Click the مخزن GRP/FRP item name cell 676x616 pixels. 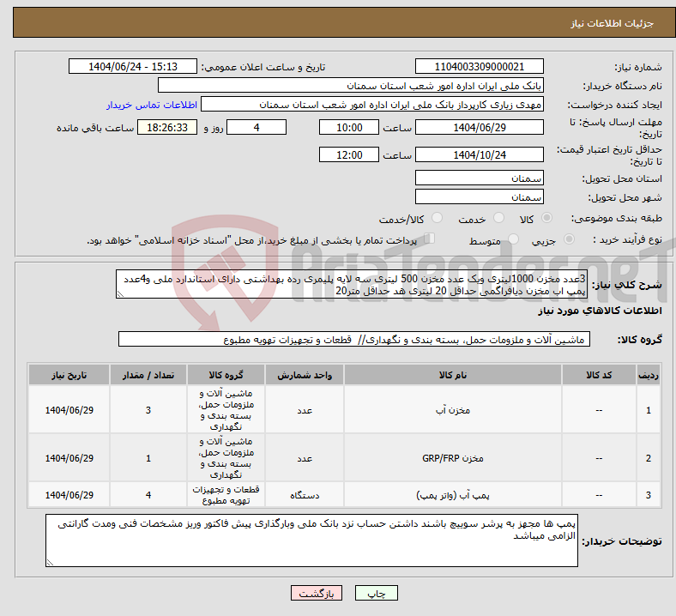click(453, 458)
